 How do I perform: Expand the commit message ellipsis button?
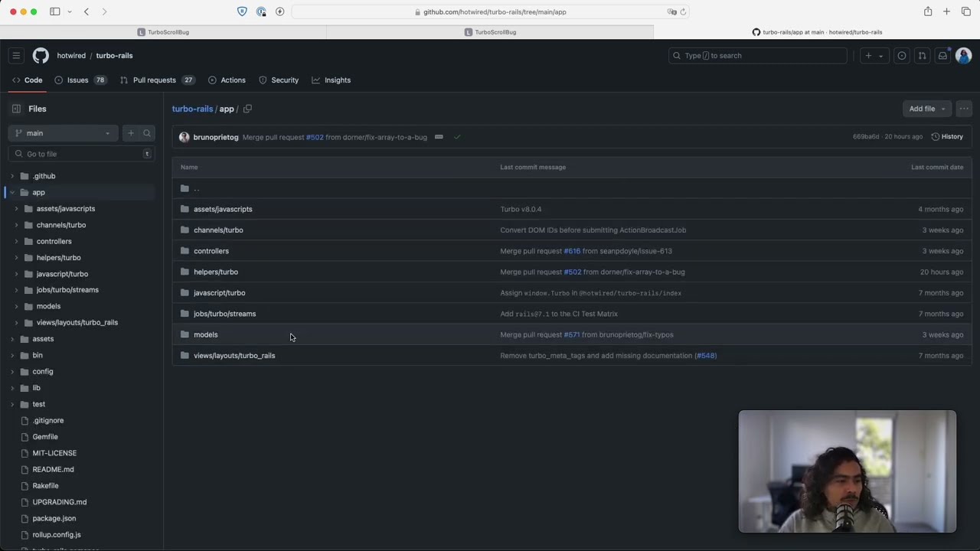(x=439, y=137)
